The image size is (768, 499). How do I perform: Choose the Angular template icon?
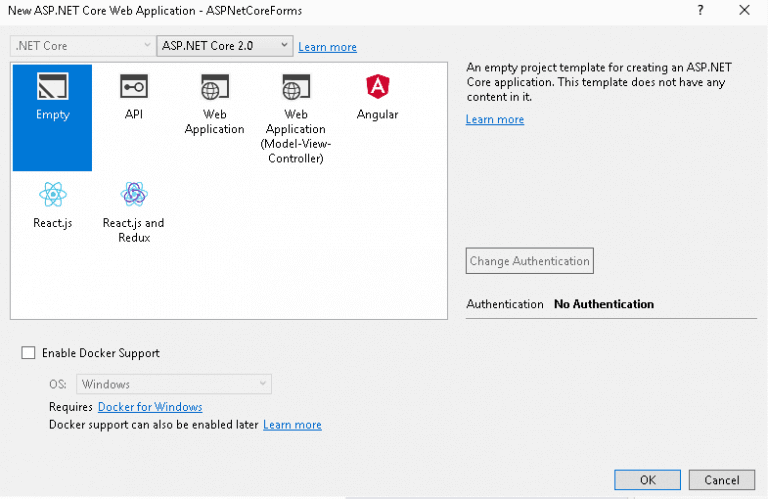tap(377, 88)
